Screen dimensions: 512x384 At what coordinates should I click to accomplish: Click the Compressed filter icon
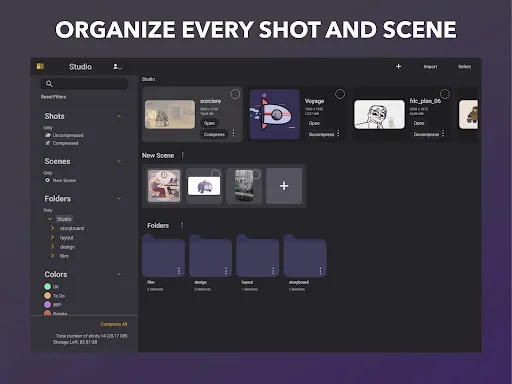48,143
